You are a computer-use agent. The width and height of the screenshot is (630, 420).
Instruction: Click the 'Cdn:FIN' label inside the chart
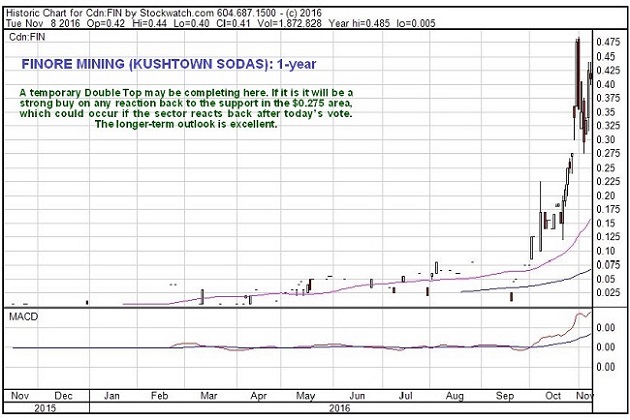[x=27, y=37]
